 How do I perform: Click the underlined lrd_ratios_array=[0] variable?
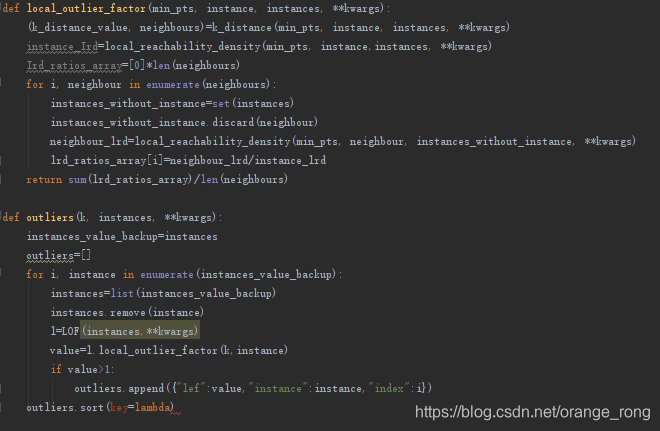tap(74, 65)
